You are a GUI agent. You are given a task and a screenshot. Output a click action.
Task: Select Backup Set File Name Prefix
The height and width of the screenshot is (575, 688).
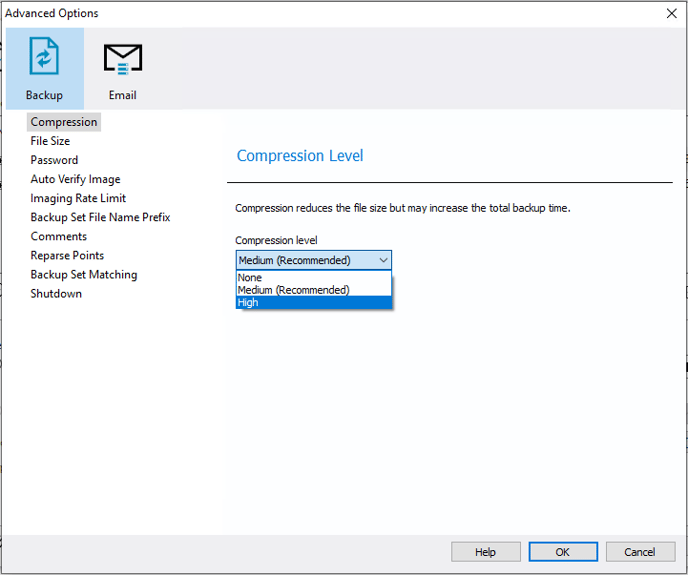click(100, 217)
